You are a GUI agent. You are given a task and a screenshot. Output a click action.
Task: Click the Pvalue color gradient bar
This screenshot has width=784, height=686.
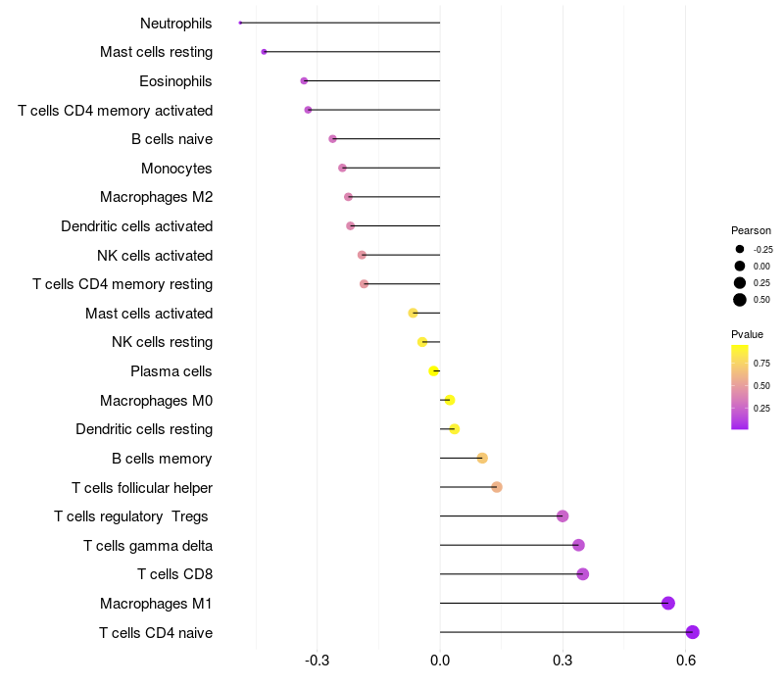740,386
